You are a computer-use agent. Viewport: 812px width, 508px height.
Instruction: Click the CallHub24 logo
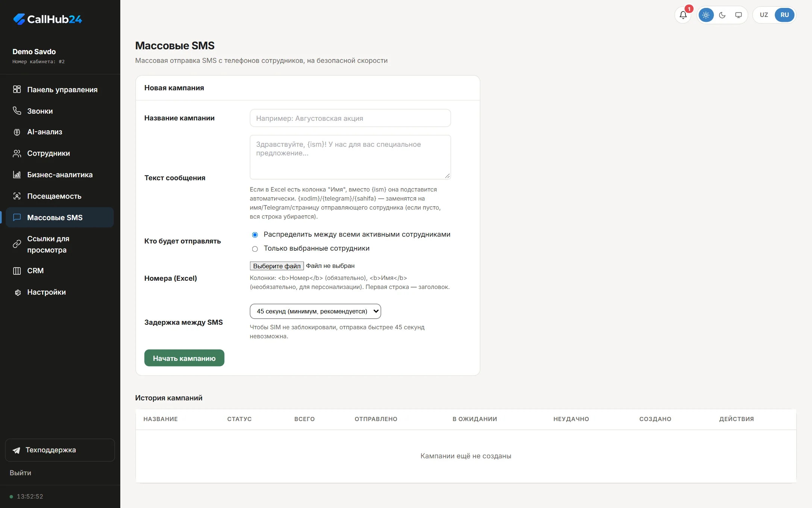point(47,19)
